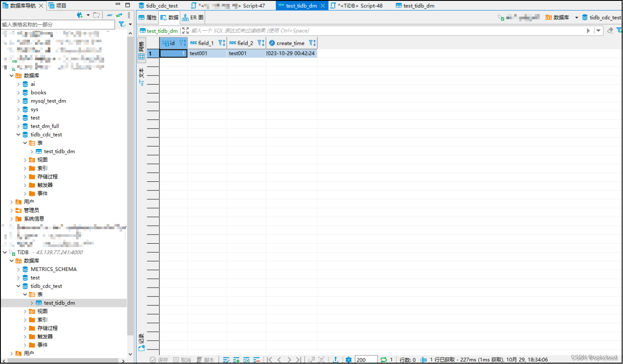Click the apply filter arrow icon
The height and width of the screenshot is (364, 623).
pos(588,31)
